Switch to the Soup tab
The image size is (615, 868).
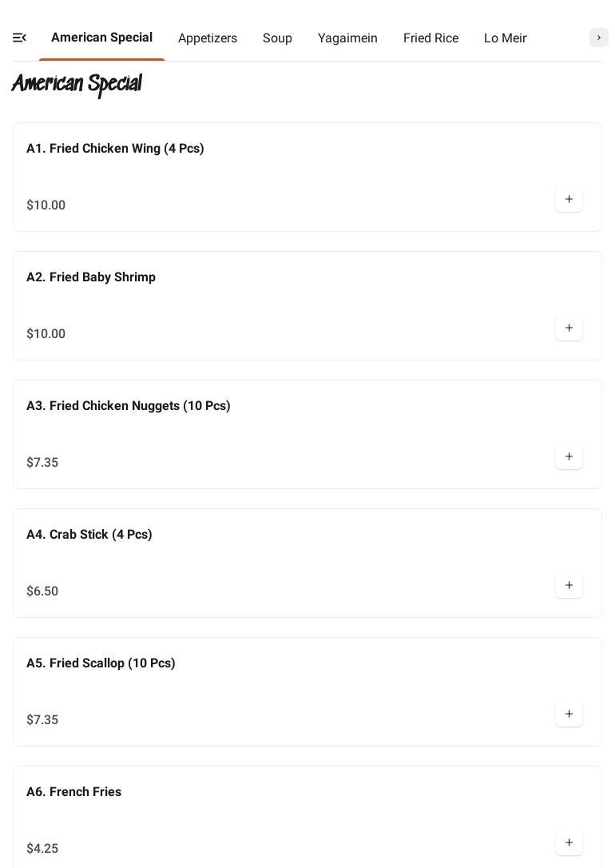tap(277, 38)
